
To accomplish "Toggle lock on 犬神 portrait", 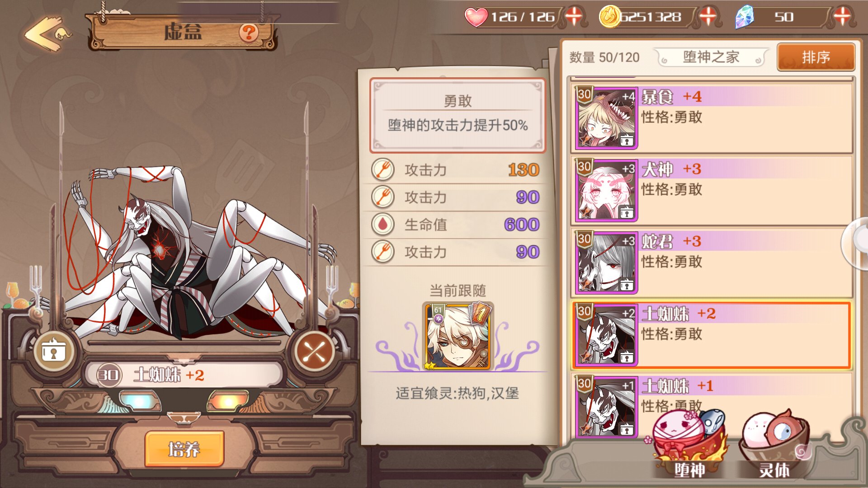I will 627,212.
